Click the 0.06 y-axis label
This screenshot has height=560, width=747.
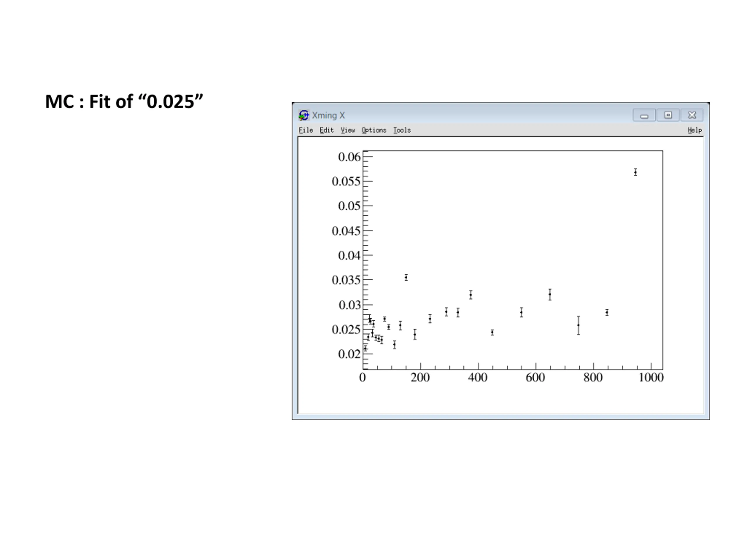(349, 157)
